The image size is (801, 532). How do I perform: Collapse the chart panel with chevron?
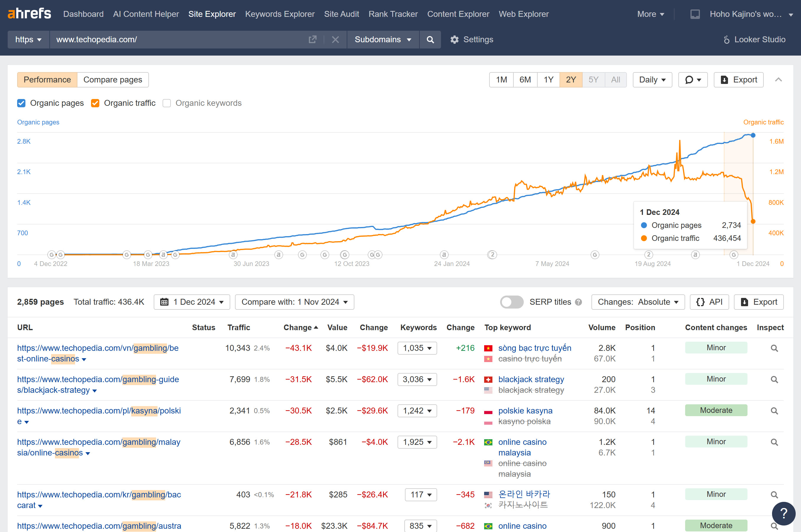(x=778, y=80)
